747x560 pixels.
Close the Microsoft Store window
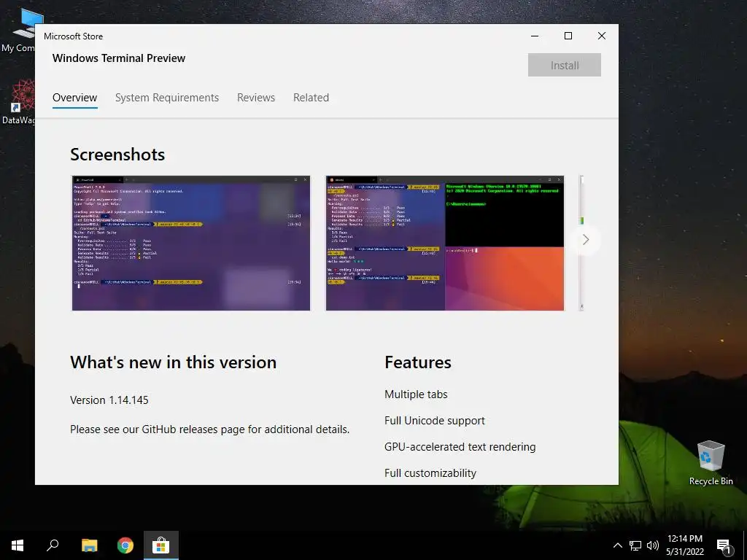(602, 36)
